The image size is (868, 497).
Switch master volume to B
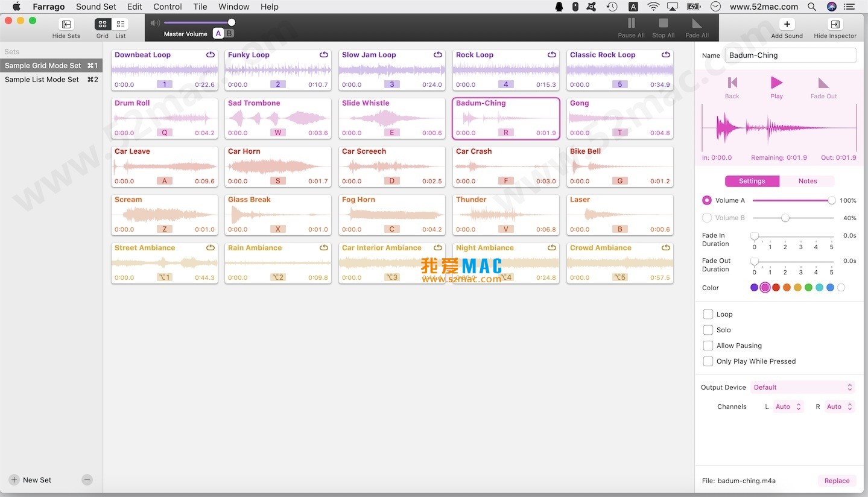[229, 34]
